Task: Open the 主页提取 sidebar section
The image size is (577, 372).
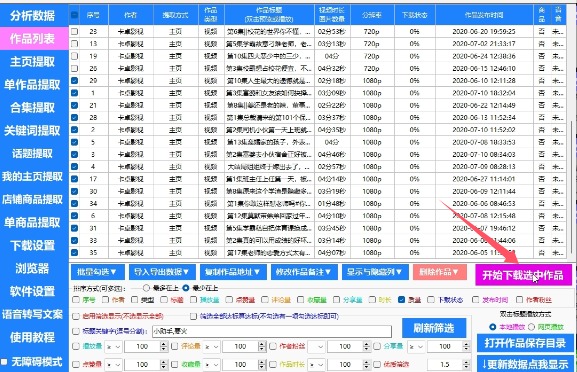Action: point(32,61)
